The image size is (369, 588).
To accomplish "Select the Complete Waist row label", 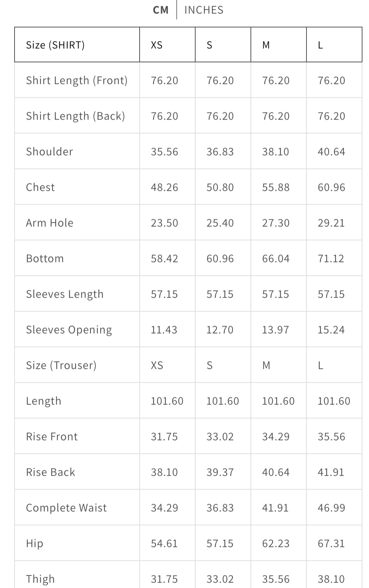I will (x=67, y=508).
